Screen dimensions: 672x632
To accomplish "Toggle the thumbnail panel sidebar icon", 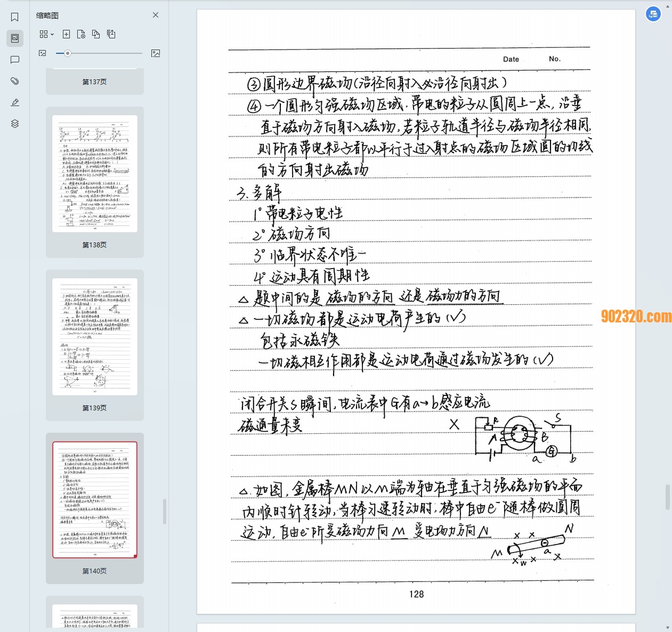I will [x=15, y=38].
